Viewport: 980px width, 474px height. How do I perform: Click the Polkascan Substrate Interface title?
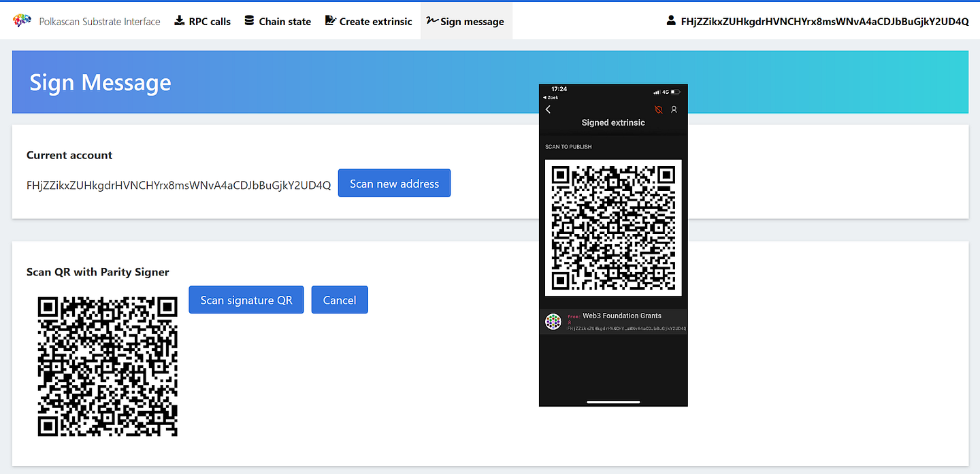100,21
